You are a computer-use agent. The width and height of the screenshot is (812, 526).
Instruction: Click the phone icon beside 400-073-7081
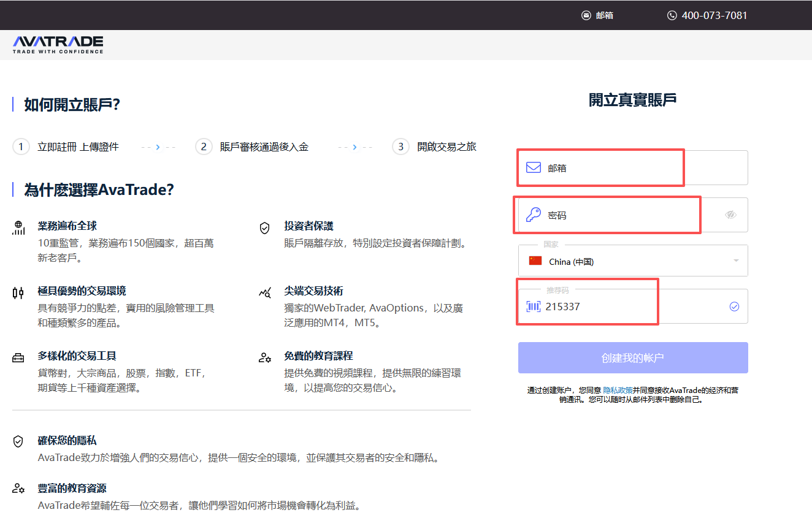point(672,15)
